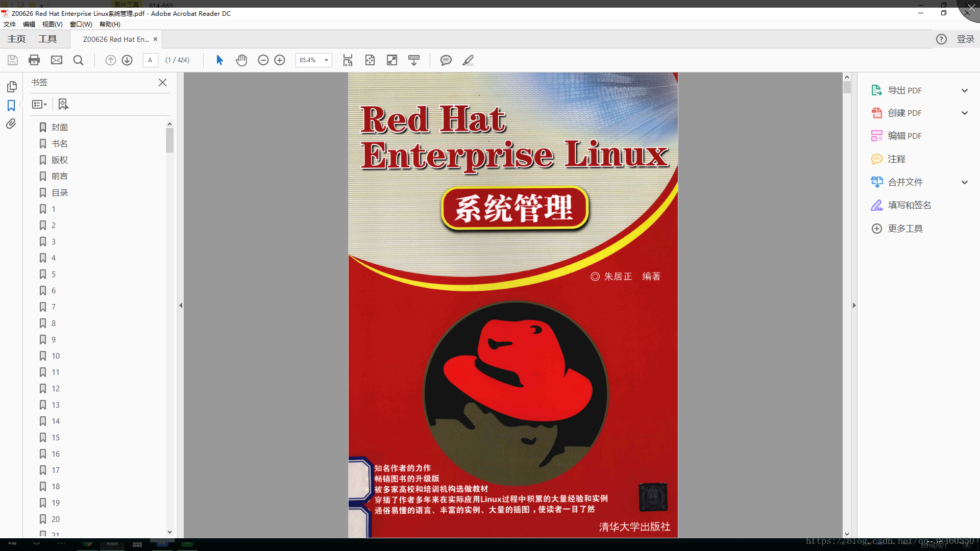
Task: Open the Find text magnifier
Action: [78, 60]
